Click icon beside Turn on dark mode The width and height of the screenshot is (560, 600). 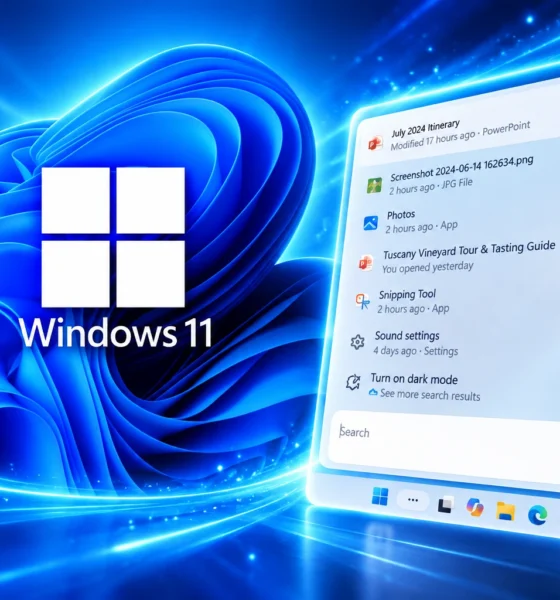pyautogui.click(x=353, y=382)
